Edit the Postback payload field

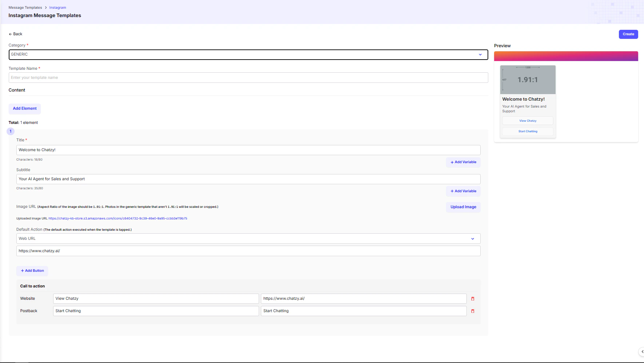pos(363,311)
